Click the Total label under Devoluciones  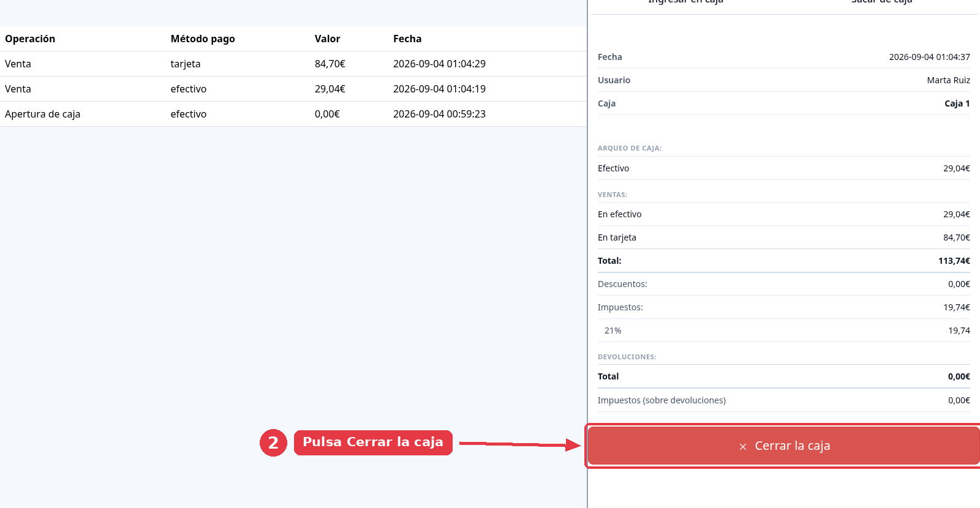tap(608, 376)
